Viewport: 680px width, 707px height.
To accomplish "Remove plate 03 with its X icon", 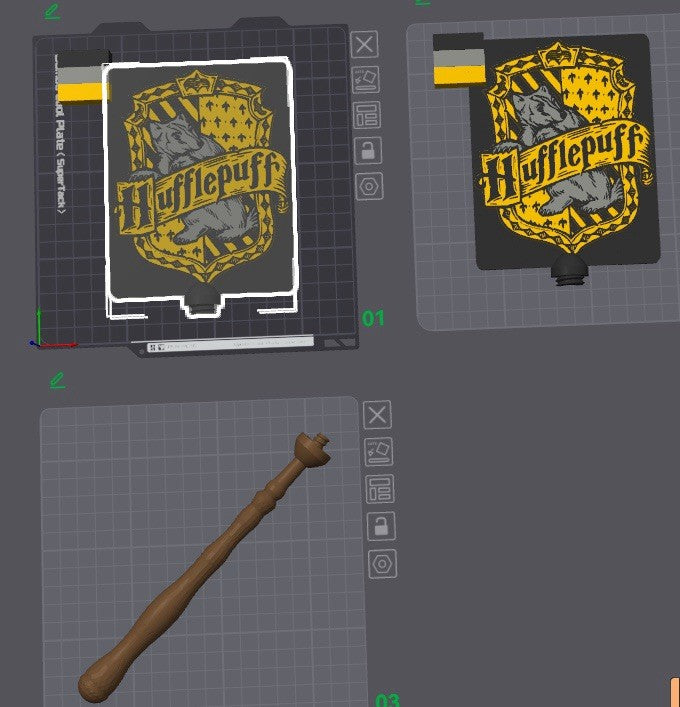I will 377,414.
